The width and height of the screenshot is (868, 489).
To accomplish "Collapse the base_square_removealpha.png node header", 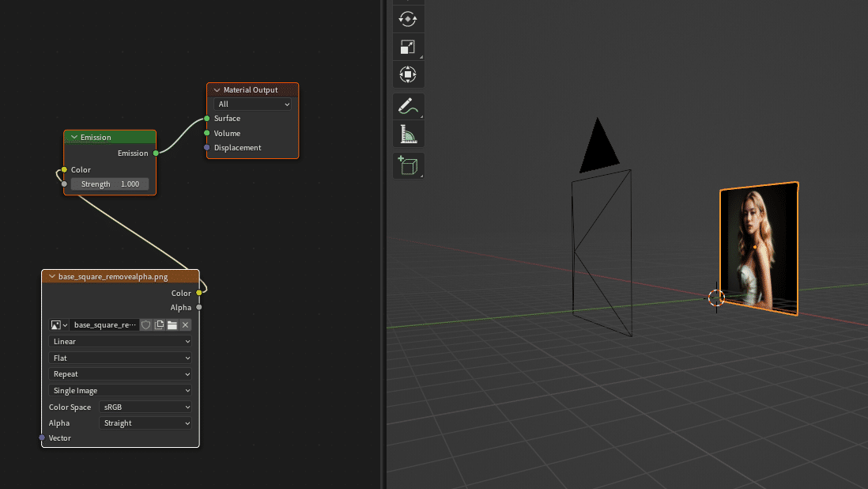I will (51, 276).
